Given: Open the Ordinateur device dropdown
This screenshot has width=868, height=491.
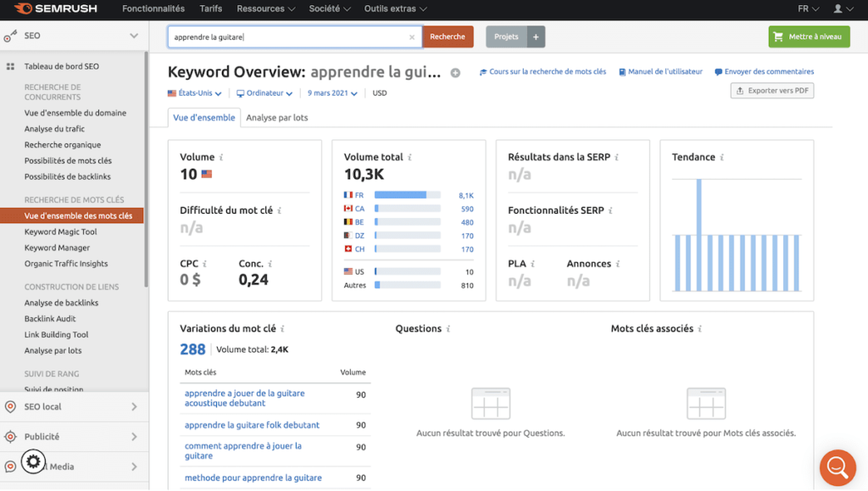Looking at the screenshot, I should 264,93.
